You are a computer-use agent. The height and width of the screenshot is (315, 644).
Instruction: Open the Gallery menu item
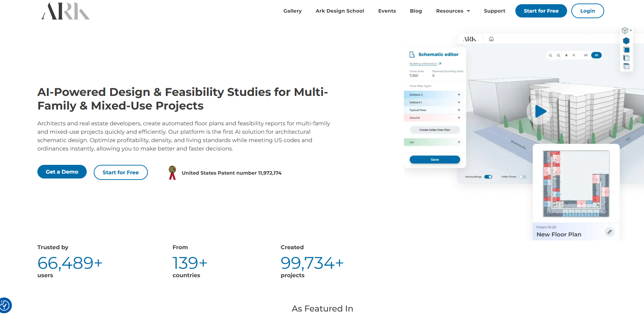(x=292, y=11)
